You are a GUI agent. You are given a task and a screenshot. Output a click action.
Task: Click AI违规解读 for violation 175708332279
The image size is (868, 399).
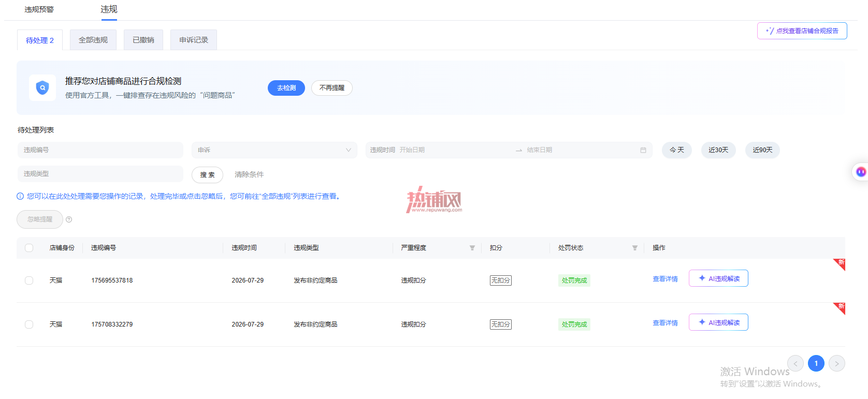(718, 322)
